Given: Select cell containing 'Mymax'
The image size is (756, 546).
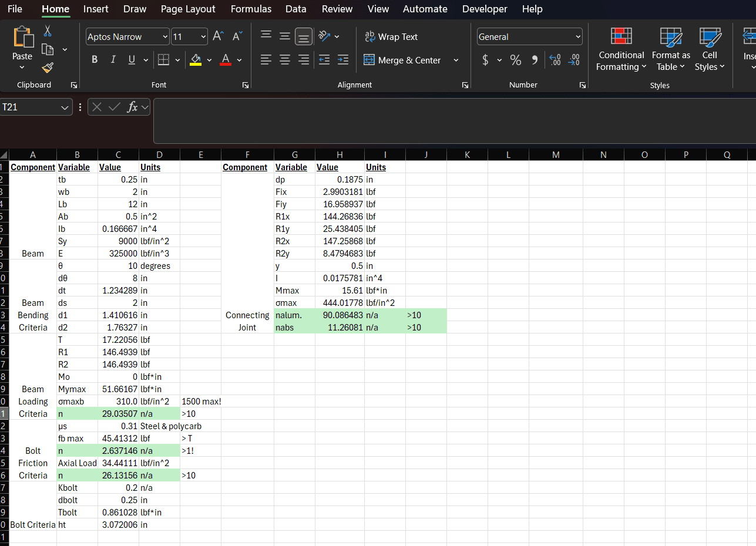Looking at the screenshot, I should click(77, 389).
